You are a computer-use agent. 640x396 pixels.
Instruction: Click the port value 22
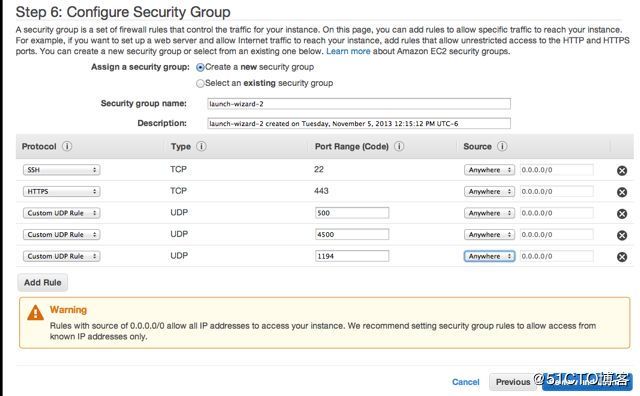click(319, 169)
